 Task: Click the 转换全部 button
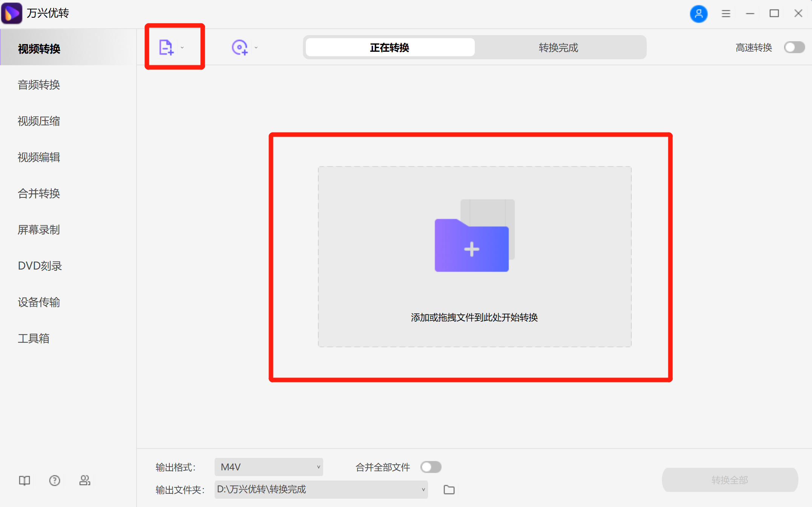click(x=730, y=479)
